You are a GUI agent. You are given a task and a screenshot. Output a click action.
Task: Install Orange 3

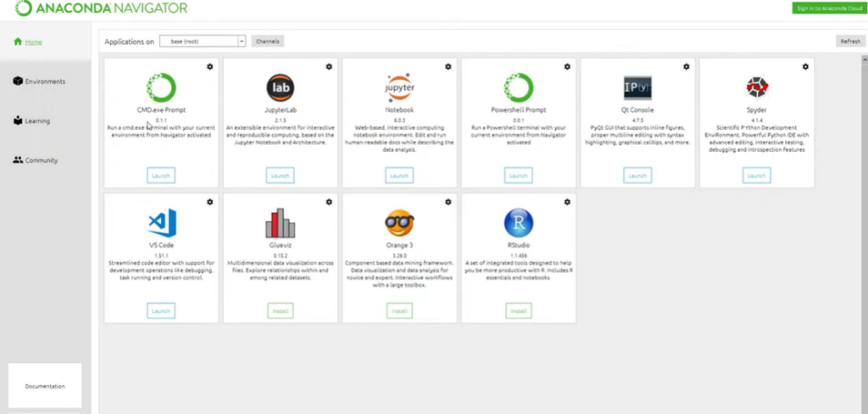coord(399,310)
